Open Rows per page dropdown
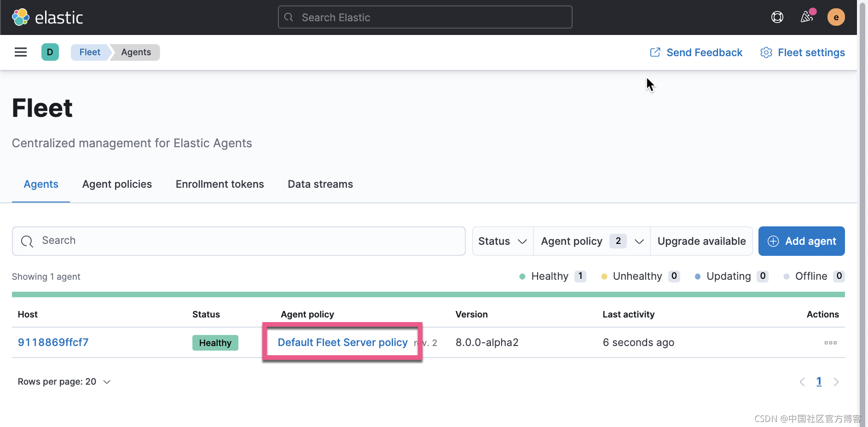Viewport: 868px width, 427px height. tap(64, 382)
